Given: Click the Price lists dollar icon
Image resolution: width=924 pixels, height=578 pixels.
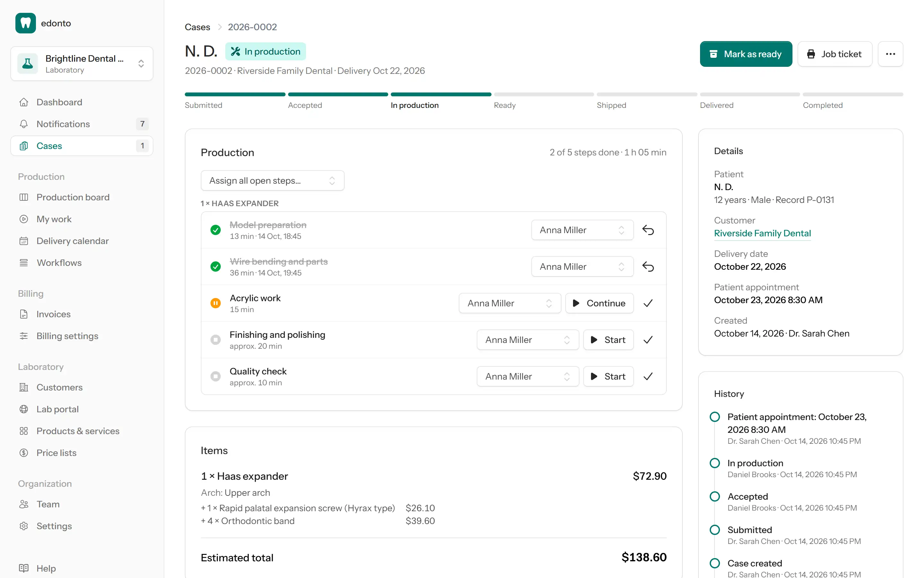Looking at the screenshot, I should click(24, 453).
